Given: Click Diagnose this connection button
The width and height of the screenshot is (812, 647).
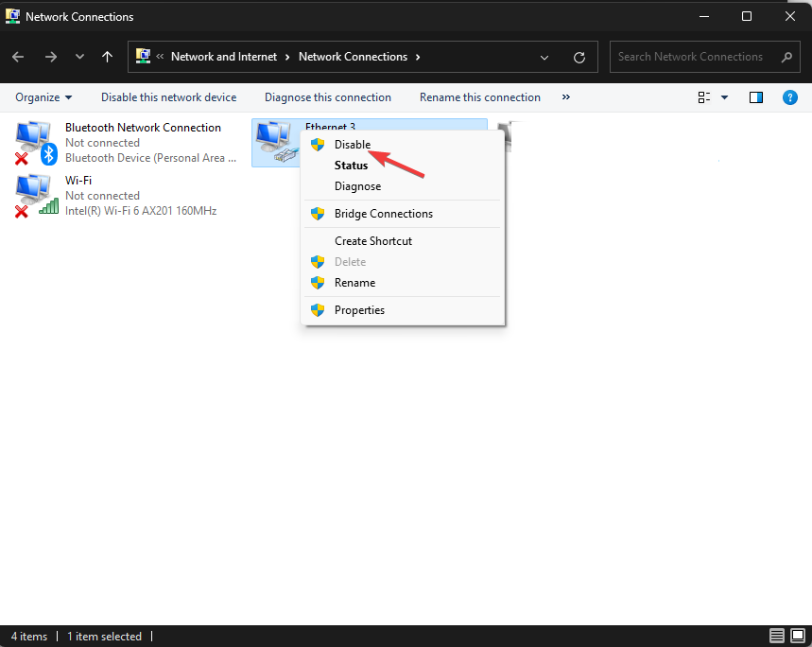Looking at the screenshot, I should tap(328, 97).
